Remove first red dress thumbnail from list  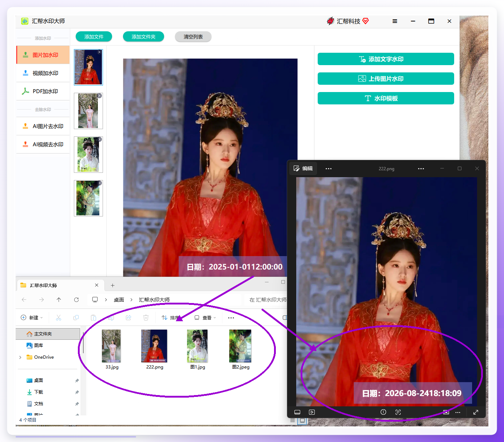click(x=100, y=52)
